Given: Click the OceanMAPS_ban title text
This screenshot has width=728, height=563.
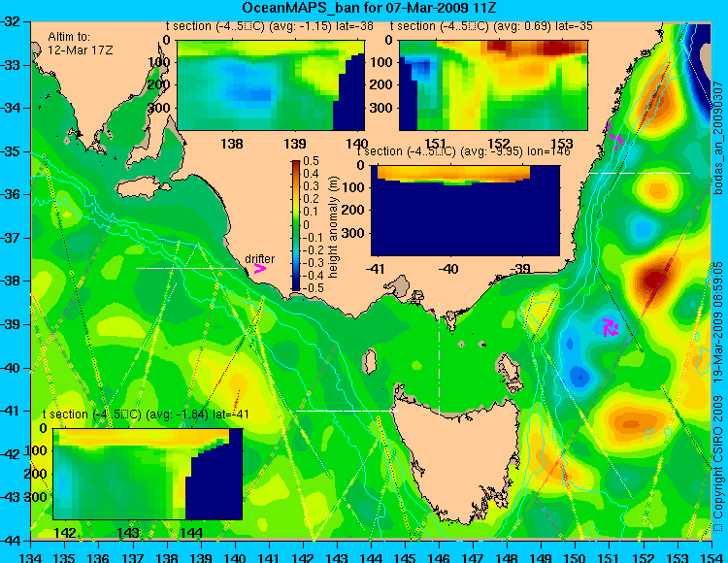Looking at the screenshot, I should [x=371, y=8].
